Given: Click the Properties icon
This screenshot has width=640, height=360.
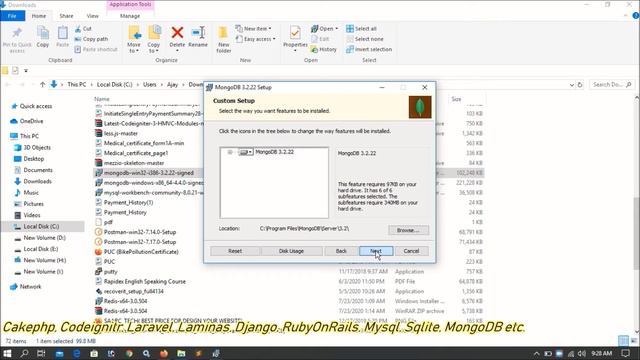Looking at the screenshot, I should click(295, 33).
